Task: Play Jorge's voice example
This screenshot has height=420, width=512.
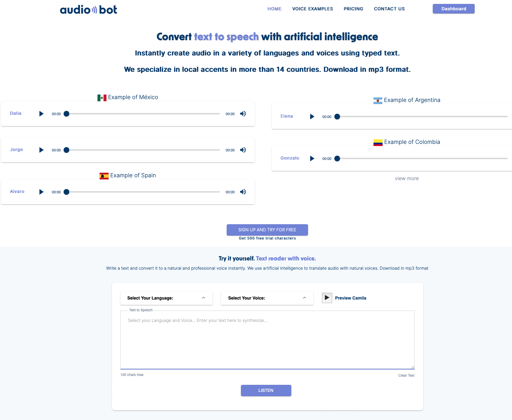Action: (x=41, y=150)
